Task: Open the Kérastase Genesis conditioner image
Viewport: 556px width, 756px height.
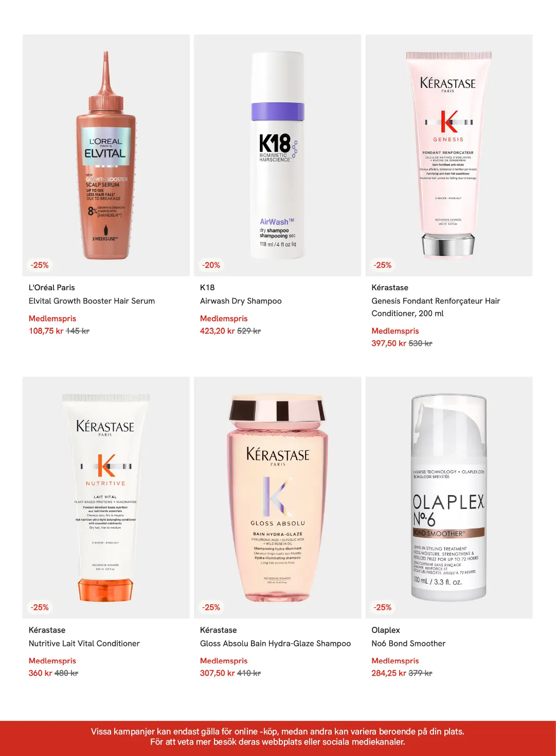Action: pos(449,155)
